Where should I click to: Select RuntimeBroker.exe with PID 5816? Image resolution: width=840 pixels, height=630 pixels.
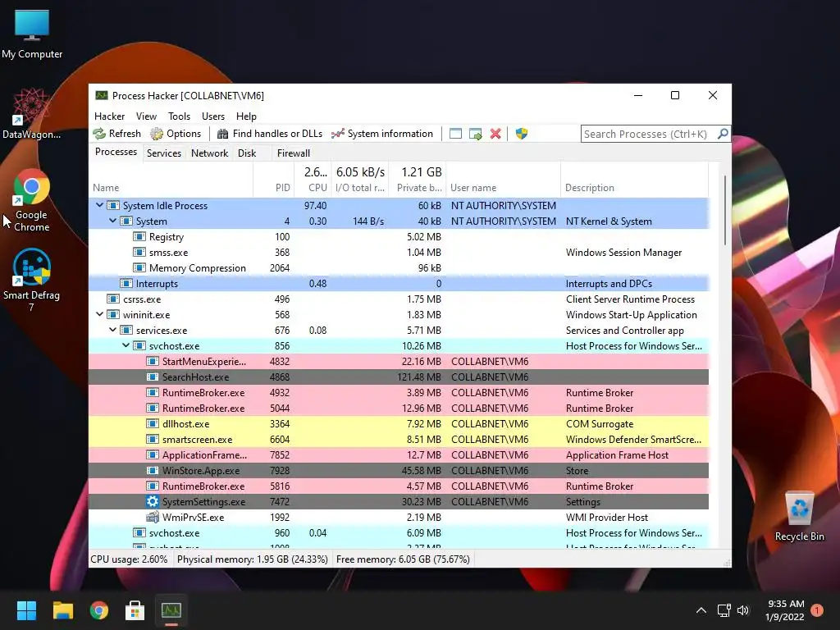[x=399, y=486]
